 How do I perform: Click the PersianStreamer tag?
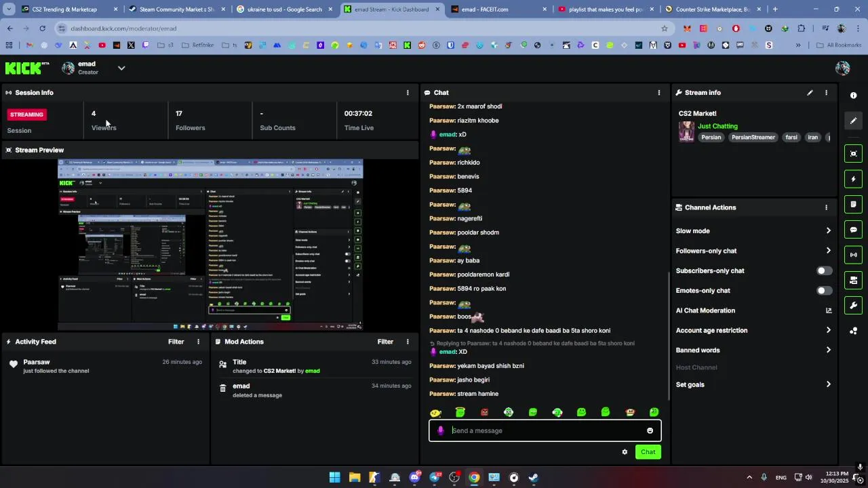click(x=753, y=138)
